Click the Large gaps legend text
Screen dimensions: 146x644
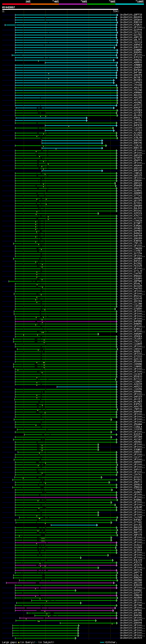28,642
